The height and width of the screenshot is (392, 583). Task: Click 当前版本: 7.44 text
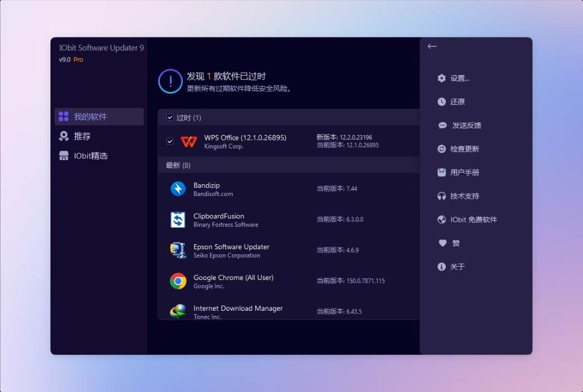pyautogui.click(x=337, y=189)
